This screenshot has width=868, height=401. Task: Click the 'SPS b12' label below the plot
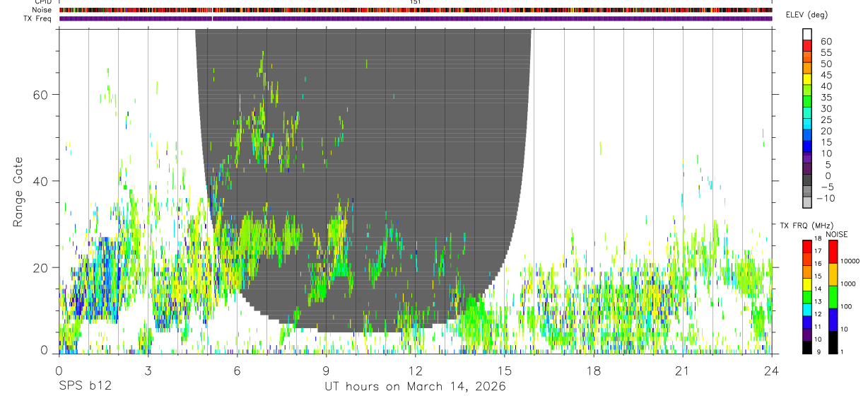tap(85, 387)
